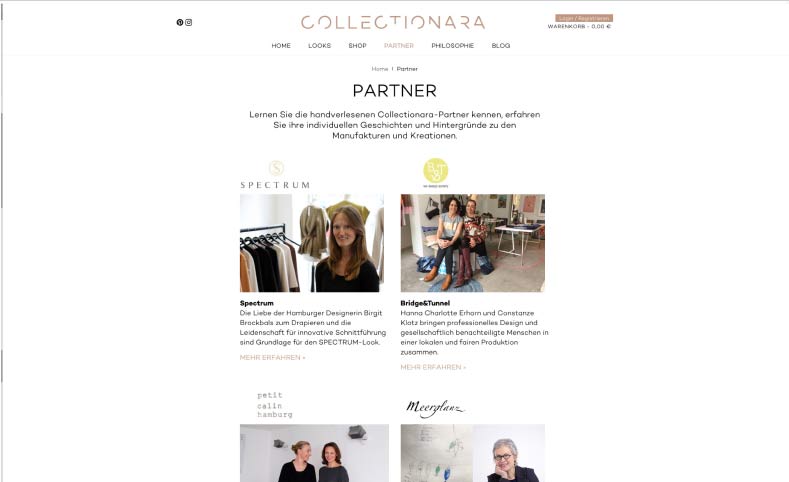Open the Spectrum designer photo

(312, 243)
